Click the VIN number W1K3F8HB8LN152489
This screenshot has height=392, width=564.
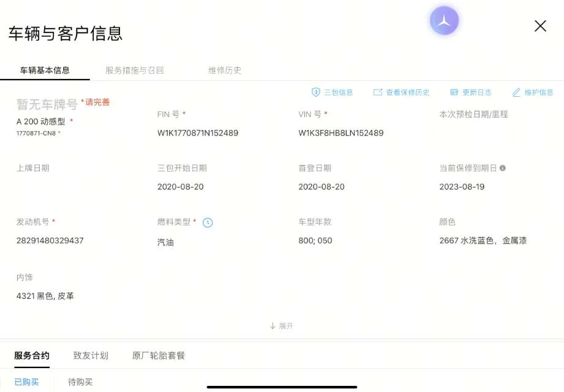pos(341,133)
